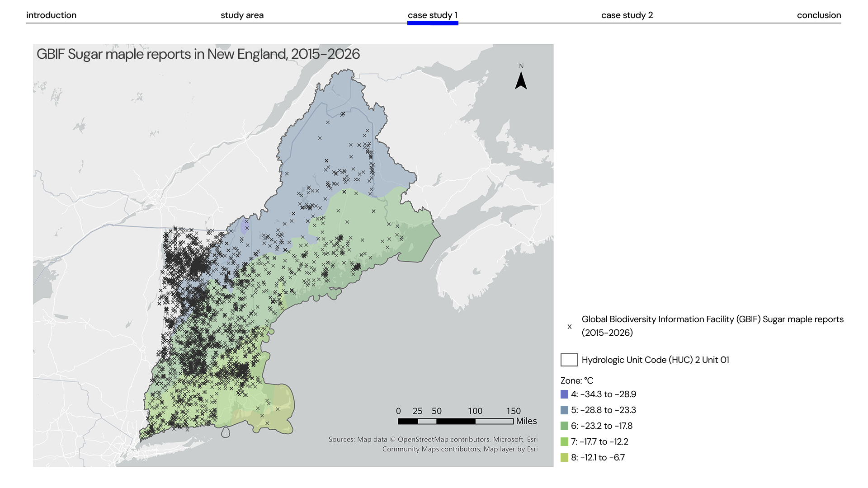Click the Hydrologic Unit Code legend label
This screenshot has height=488, width=868.
pos(655,360)
